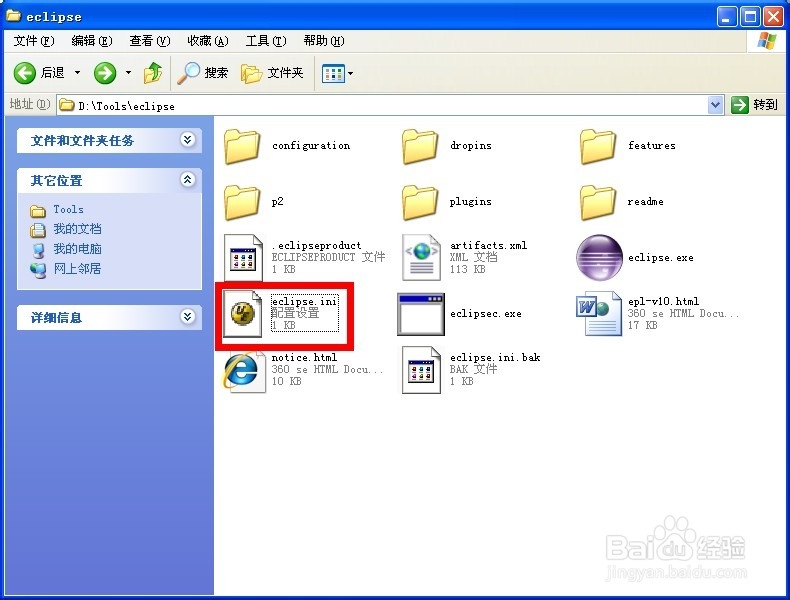Select the eclipse.ini.bak file icon
Image resolution: width=790 pixels, height=600 pixels.
pyautogui.click(x=421, y=370)
